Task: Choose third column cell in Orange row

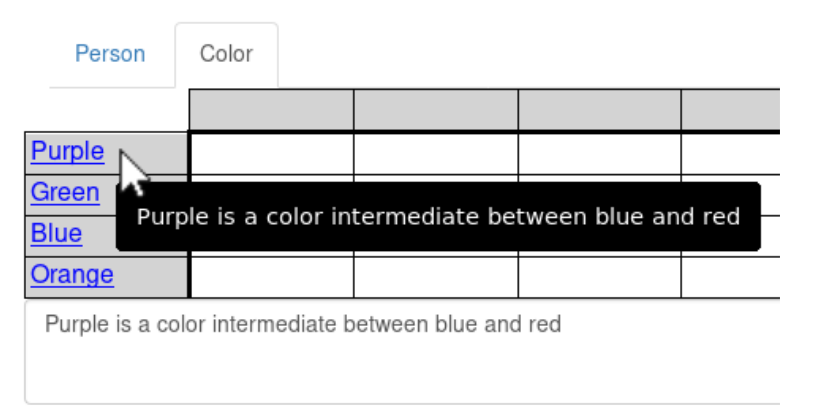Action: (600, 277)
